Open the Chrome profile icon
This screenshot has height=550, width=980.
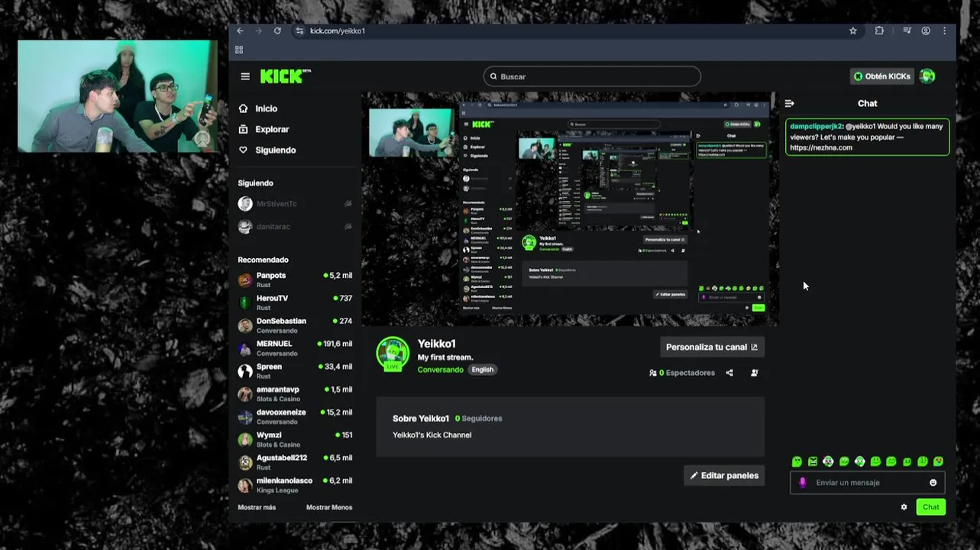pyautogui.click(x=926, y=31)
